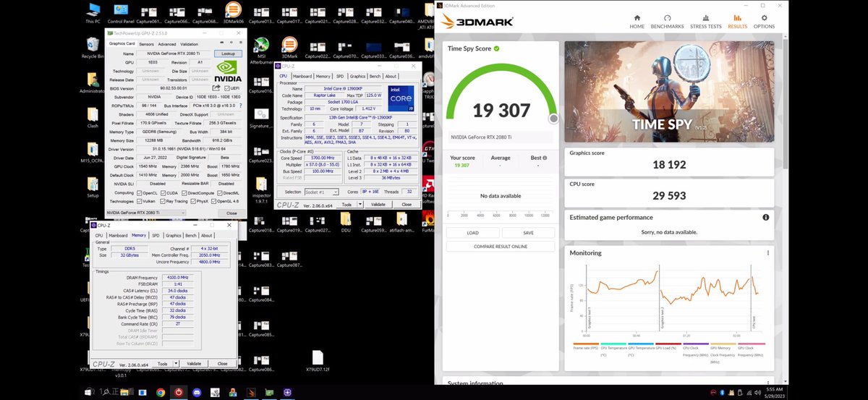Screen dimensions: 868x400
Task: Switch to Advanced tab in GPU-Z
Action: [167, 44]
